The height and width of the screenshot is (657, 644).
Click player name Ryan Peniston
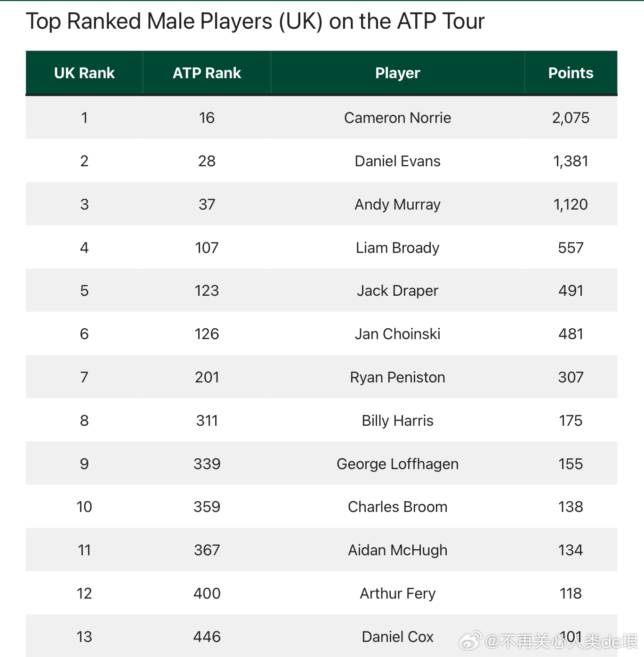click(397, 377)
